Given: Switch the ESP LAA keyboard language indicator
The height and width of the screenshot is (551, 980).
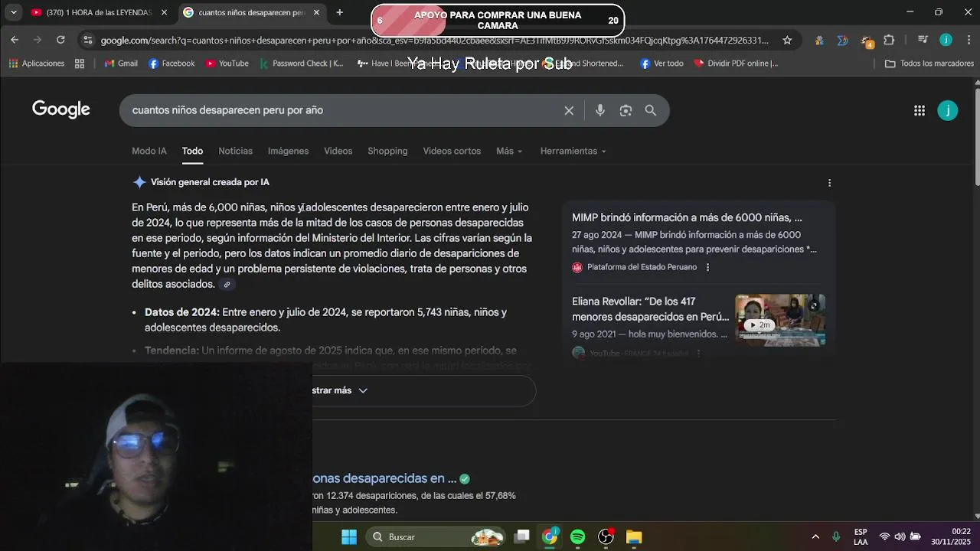Looking at the screenshot, I should click(x=861, y=537).
